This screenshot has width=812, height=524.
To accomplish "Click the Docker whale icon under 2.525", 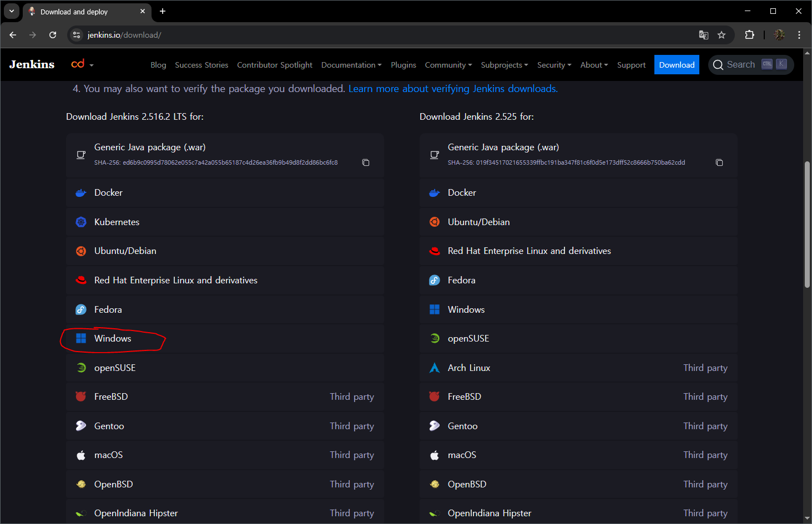I will point(435,193).
